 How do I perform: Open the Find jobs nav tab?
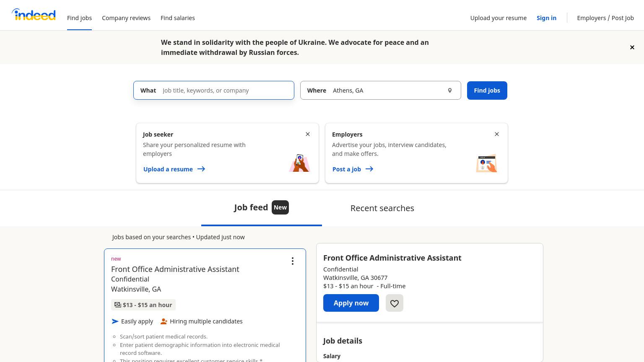click(x=79, y=18)
